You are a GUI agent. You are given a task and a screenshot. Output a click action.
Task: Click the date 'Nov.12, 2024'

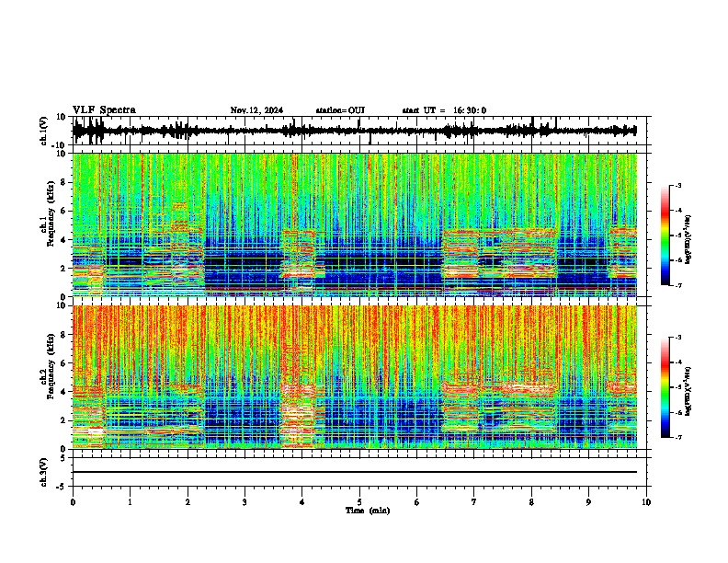tap(256, 110)
